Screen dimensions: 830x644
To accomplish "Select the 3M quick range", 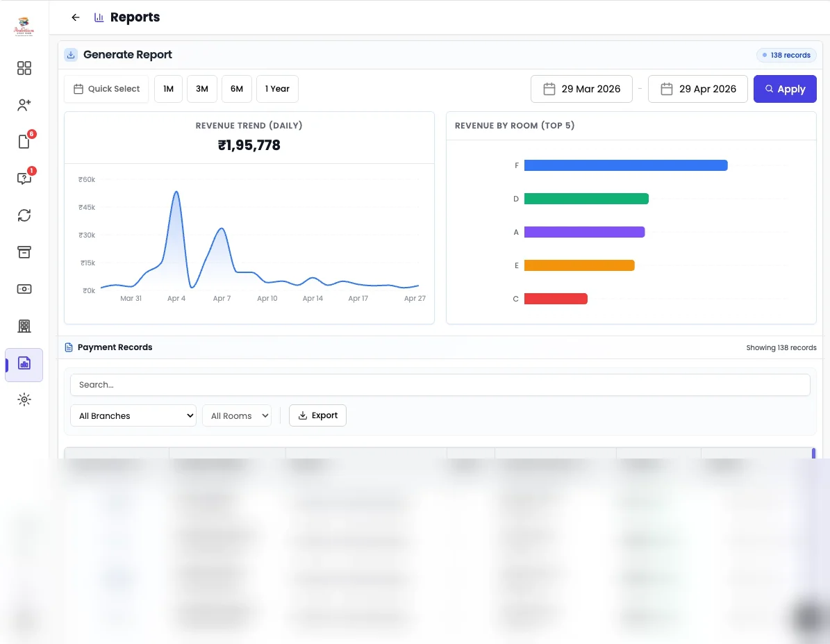I will pyautogui.click(x=201, y=89).
